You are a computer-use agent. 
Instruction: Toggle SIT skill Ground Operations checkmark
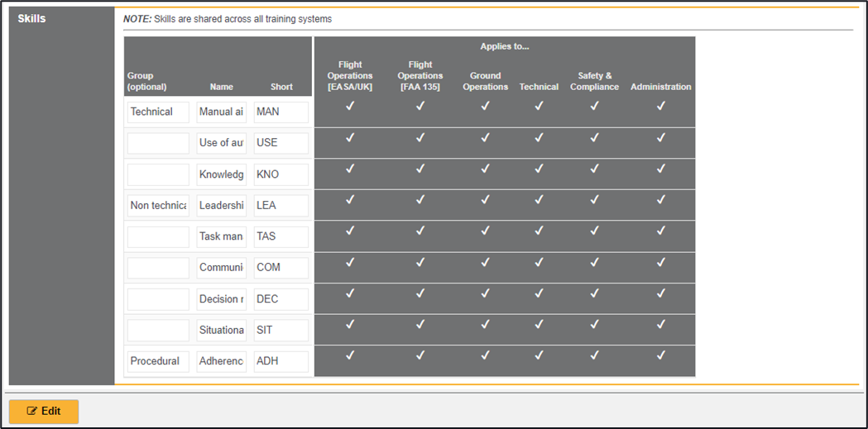tap(485, 324)
